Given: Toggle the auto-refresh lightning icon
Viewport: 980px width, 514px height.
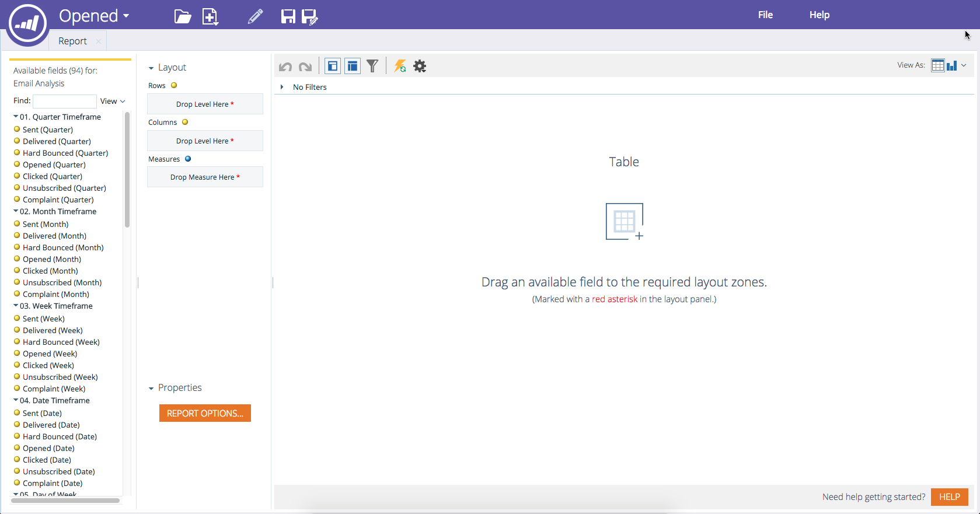Looking at the screenshot, I should click(400, 66).
